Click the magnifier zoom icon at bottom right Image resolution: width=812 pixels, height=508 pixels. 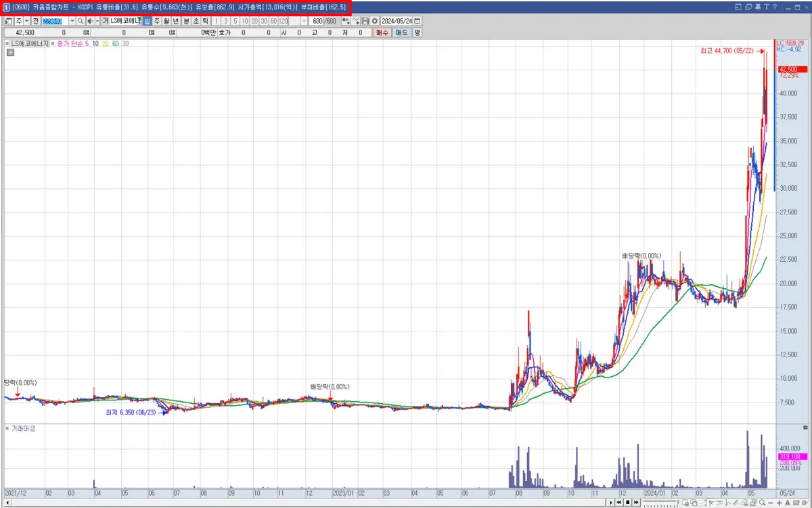coord(762,503)
